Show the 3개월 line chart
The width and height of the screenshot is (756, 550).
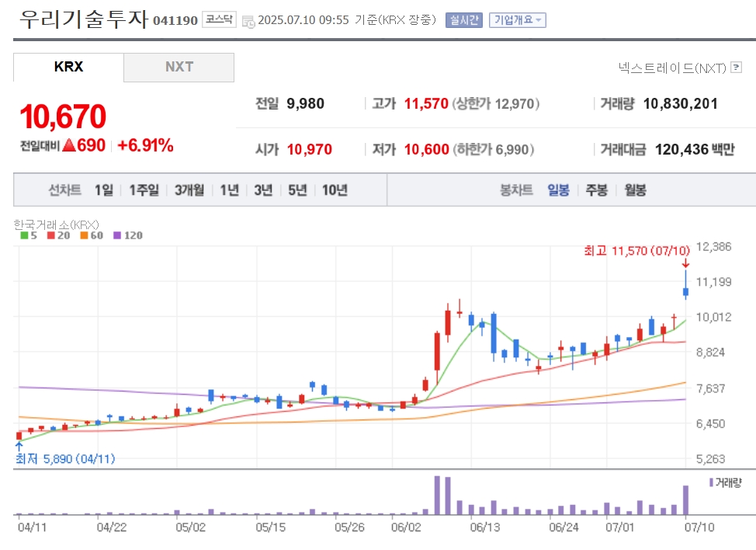click(x=189, y=190)
